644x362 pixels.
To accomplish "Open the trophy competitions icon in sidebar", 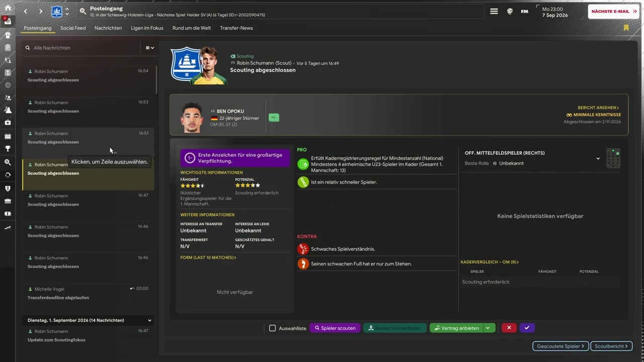I will (8, 149).
